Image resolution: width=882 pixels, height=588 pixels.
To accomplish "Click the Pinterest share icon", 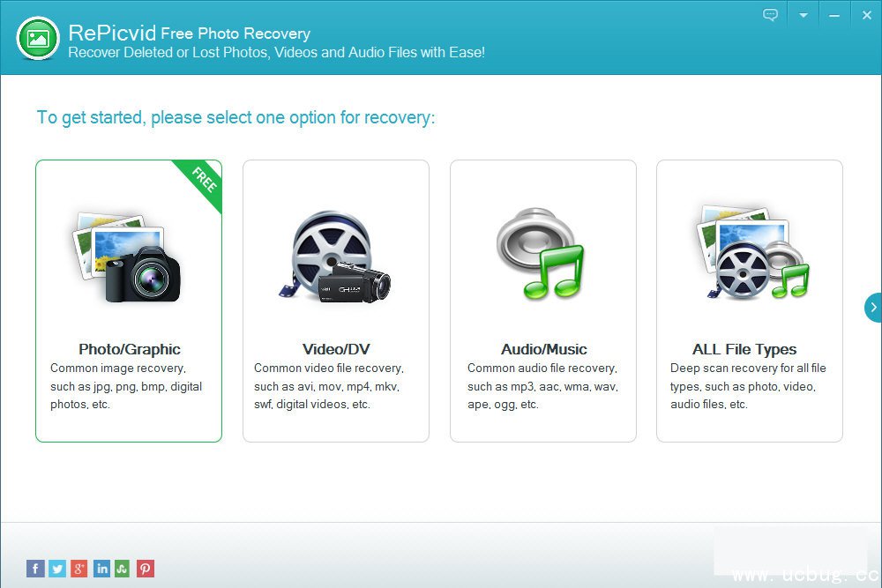I will pos(146,569).
